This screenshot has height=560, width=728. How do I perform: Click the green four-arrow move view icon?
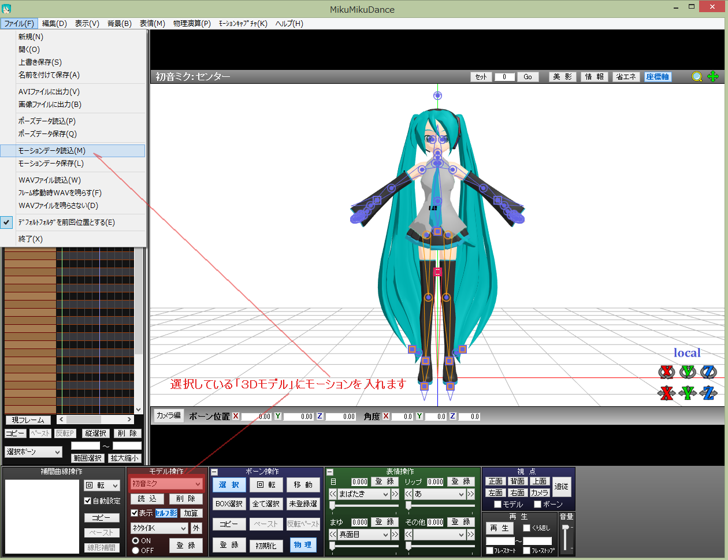pos(713,76)
